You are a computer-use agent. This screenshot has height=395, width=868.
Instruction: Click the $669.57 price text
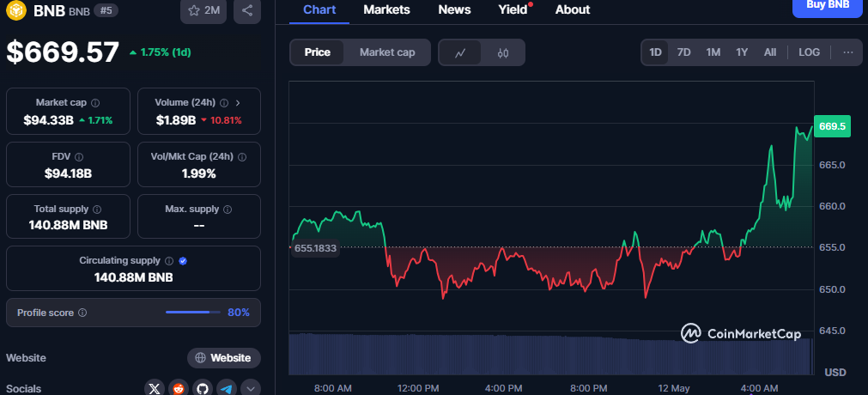(x=63, y=52)
